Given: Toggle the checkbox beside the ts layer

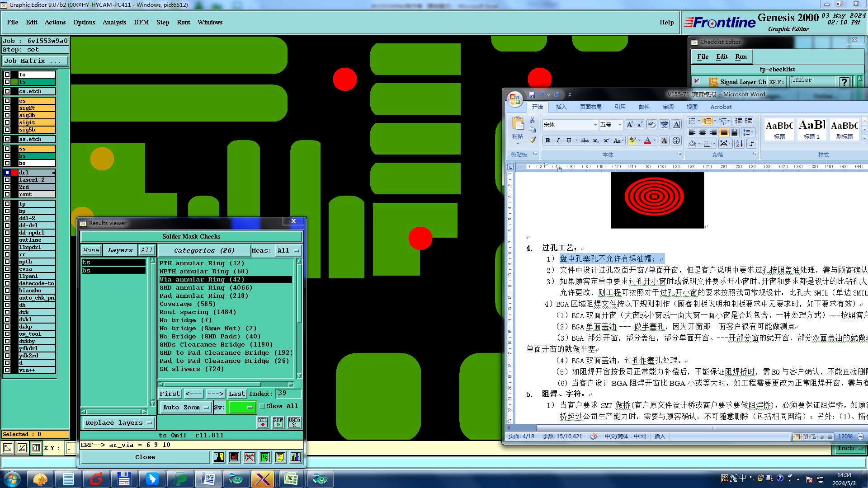Looking at the screenshot, I should point(7,82).
